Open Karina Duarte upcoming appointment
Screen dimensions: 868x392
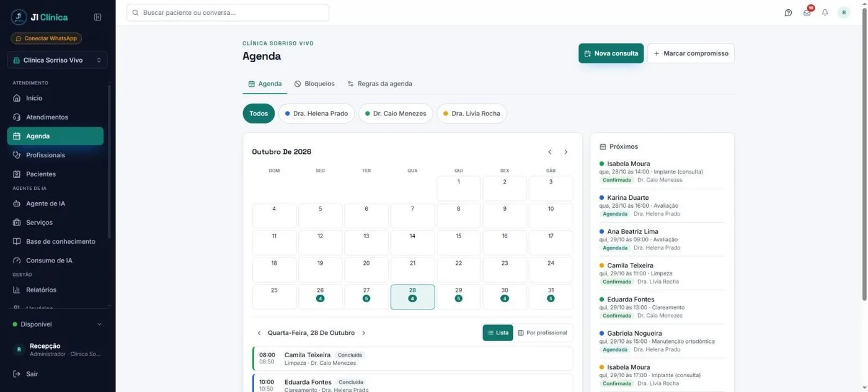662,206
